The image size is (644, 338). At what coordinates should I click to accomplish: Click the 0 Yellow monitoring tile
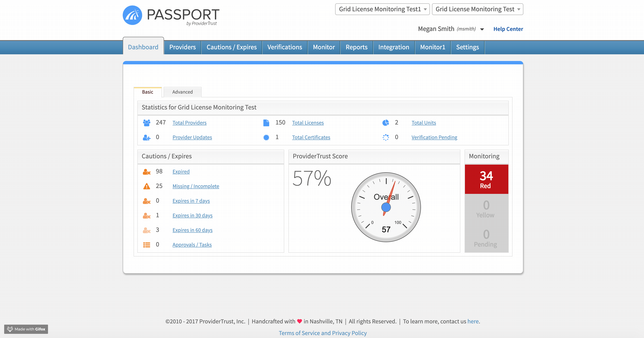point(486,208)
